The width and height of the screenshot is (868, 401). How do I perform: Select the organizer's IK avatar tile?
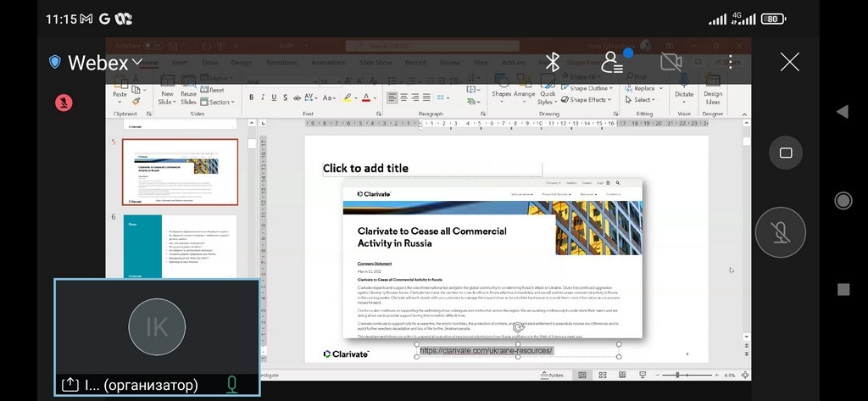click(x=157, y=327)
